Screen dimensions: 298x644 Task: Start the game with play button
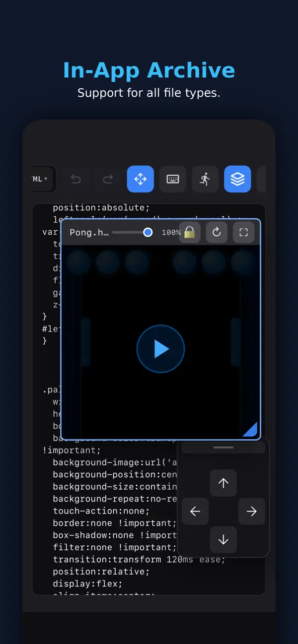click(160, 349)
